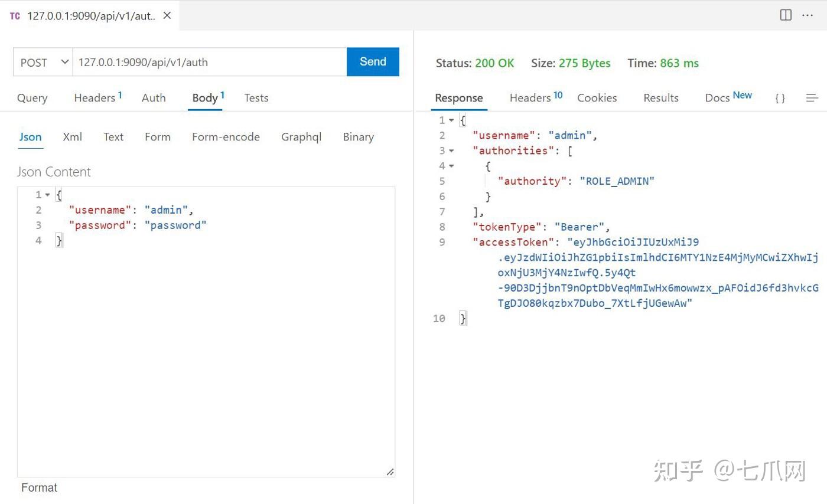Select Text body type
This screenshot has height=504, width=827.
[x=113, y=137]
